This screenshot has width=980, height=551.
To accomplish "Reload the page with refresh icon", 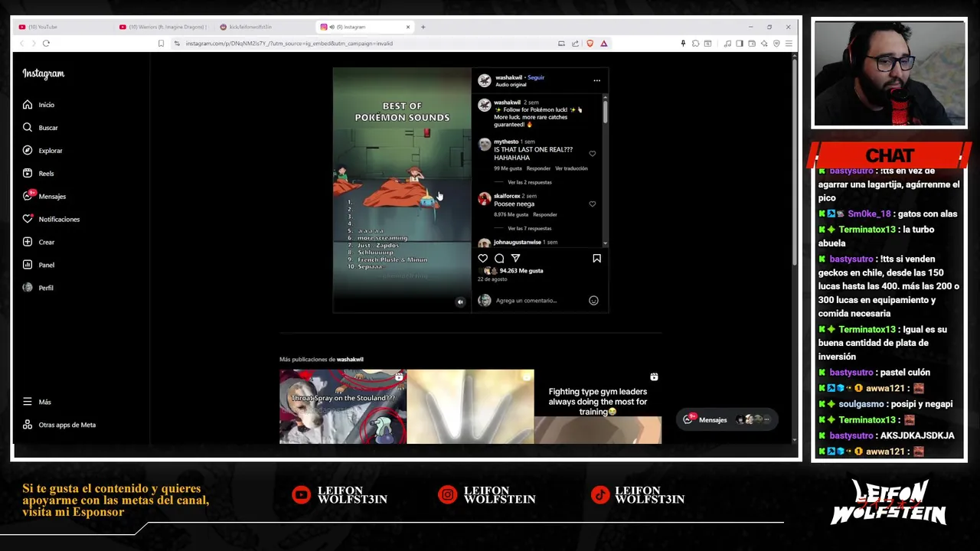I will point(46,44).
